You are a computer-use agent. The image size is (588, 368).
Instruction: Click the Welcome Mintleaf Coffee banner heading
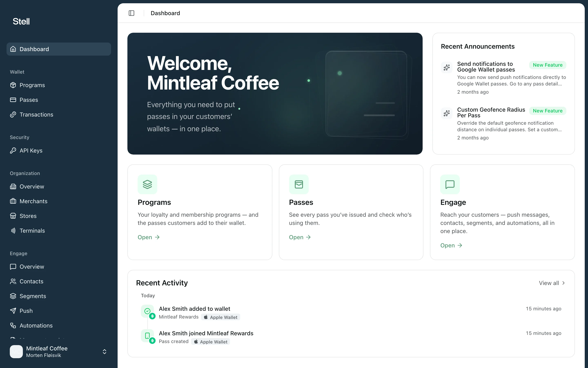[213, 73]
